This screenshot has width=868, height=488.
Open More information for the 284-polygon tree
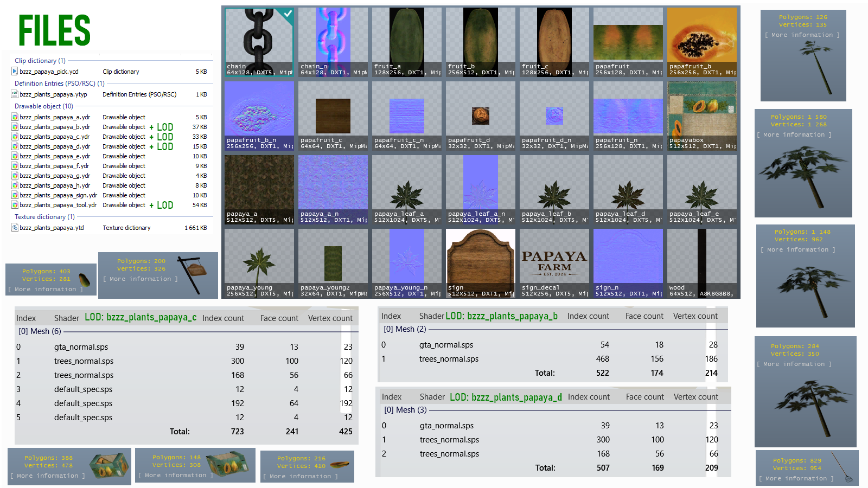pos(794,364)
